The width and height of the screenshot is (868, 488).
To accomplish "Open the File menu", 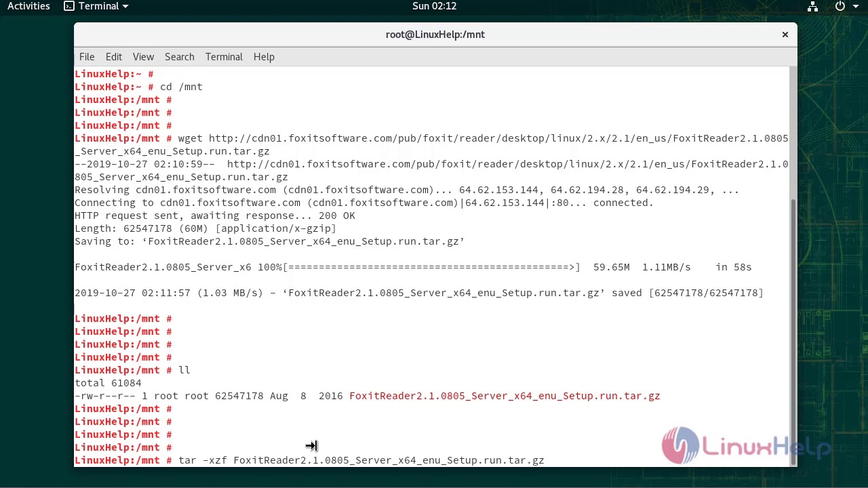I will [x=87, y=57].
